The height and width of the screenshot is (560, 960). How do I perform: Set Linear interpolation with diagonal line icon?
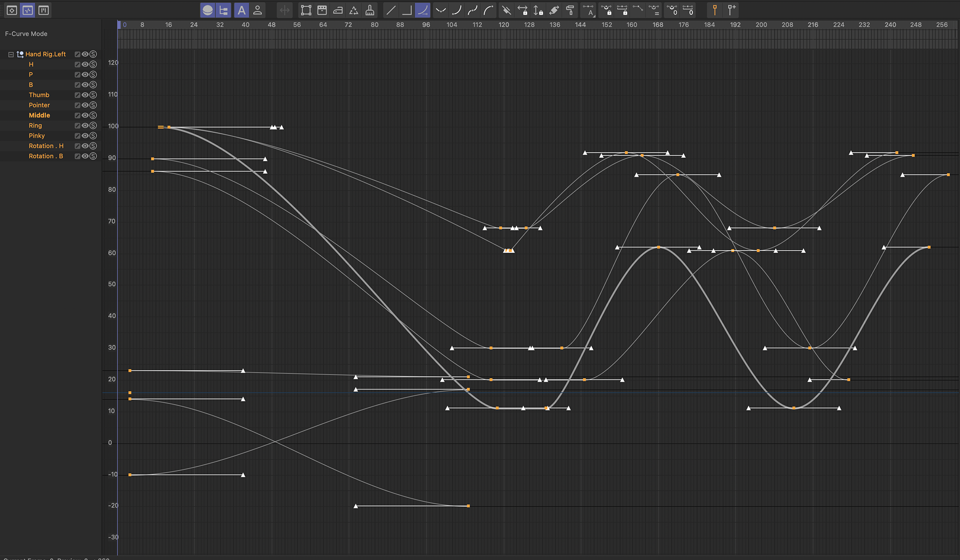click(391, 10)
